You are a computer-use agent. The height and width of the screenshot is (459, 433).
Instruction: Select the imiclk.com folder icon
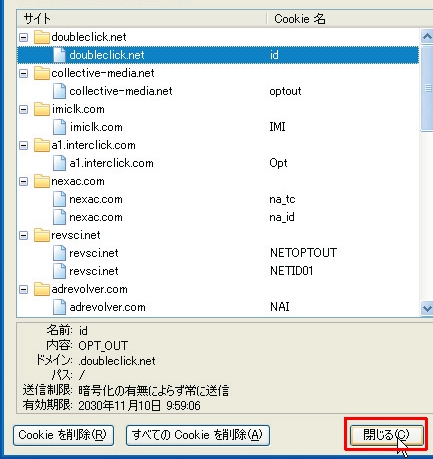42,109
